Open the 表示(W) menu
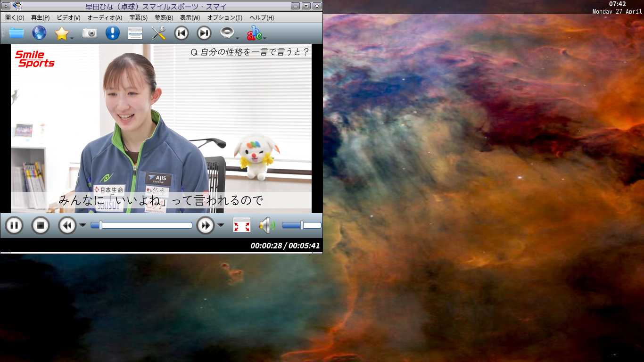This screenshot has height=362, width=644. [190, 18]
